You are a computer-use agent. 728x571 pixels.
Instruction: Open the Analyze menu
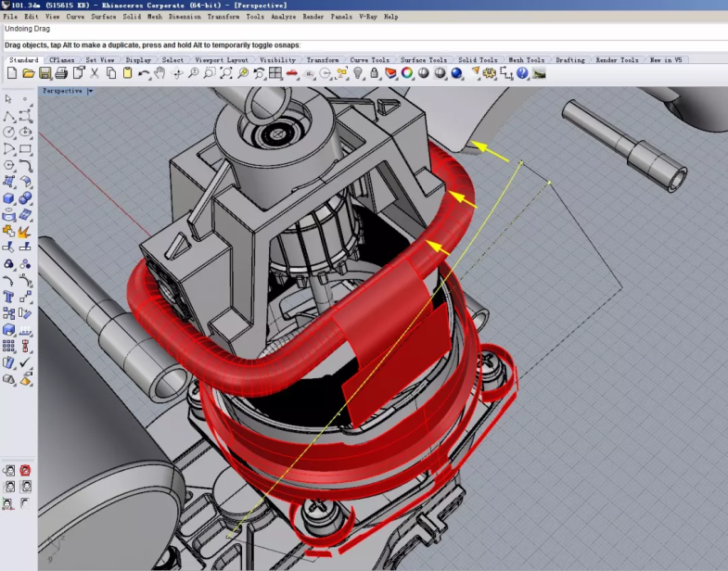pyautogui.click(x=284, y=17)
